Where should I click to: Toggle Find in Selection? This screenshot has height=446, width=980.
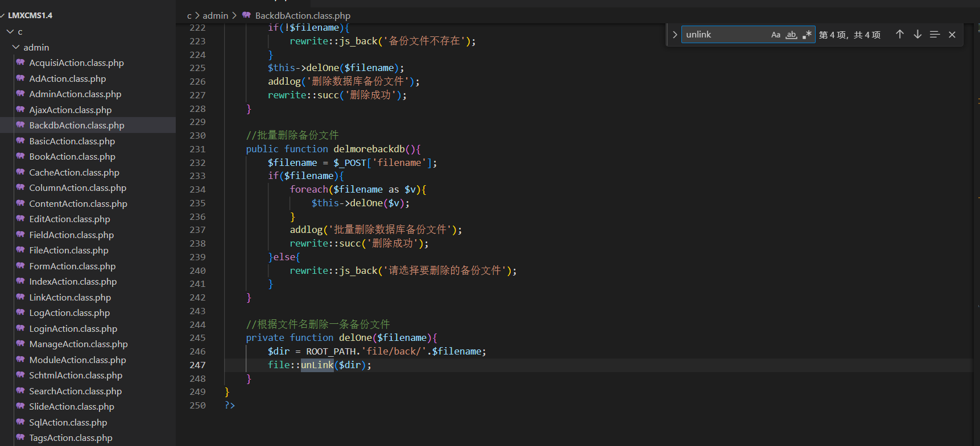[x=934, y=35]
